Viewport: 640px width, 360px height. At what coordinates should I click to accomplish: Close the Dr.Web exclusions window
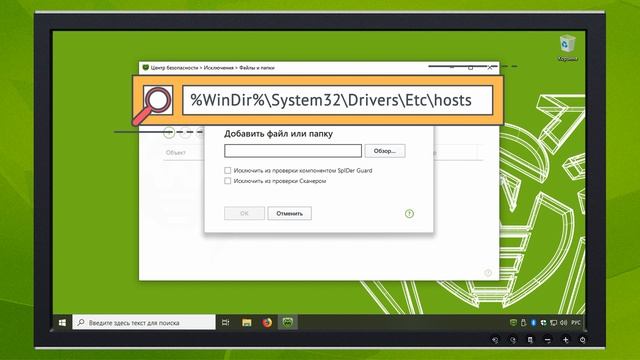[490, 68]
